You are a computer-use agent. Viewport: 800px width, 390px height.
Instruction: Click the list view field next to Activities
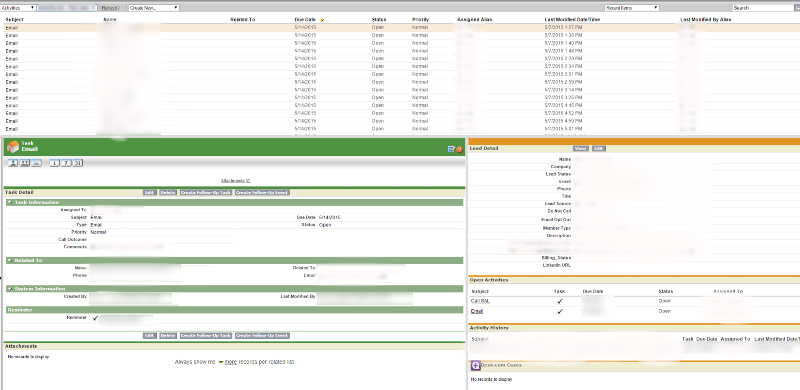(x=67, y=8)
